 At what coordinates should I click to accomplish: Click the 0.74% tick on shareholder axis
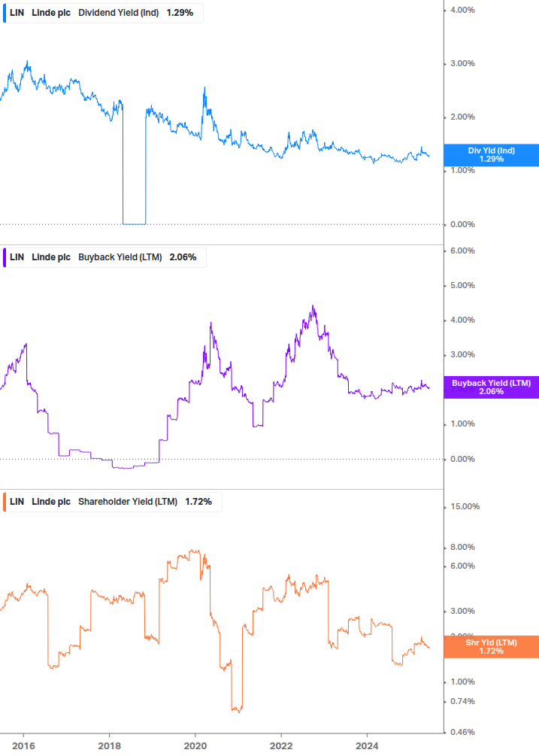coord(462,701)
